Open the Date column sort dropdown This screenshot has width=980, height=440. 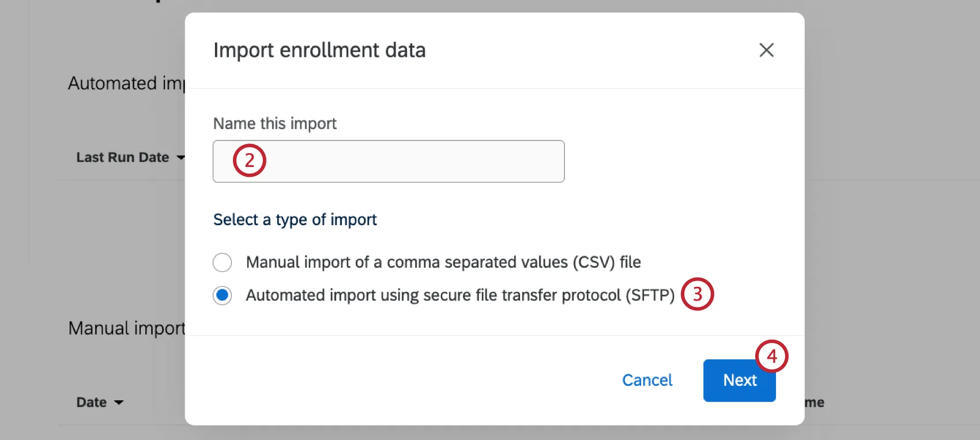120,403
